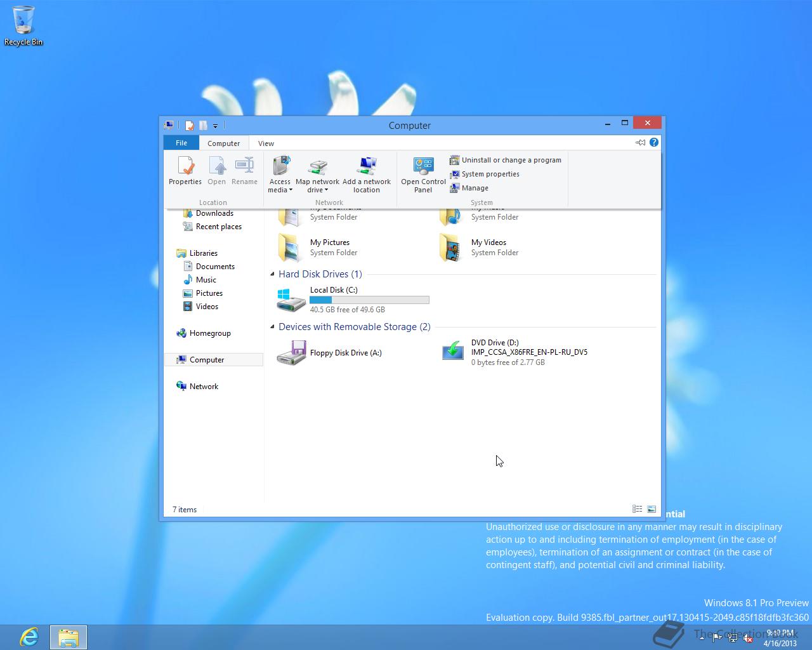Click the network tray icon
This screenshot has width=812, height=650.
coord(733,638)
